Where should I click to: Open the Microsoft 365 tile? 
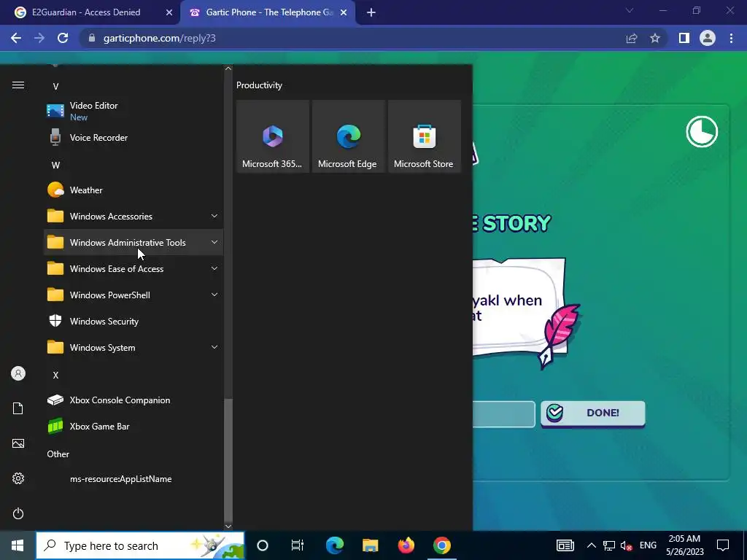[x=273, y=136]
